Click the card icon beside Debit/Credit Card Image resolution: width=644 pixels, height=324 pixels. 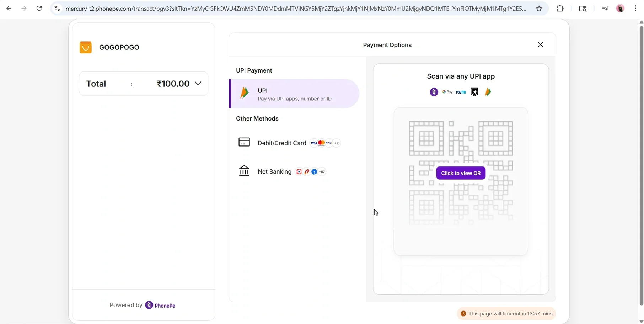[244, 142]
